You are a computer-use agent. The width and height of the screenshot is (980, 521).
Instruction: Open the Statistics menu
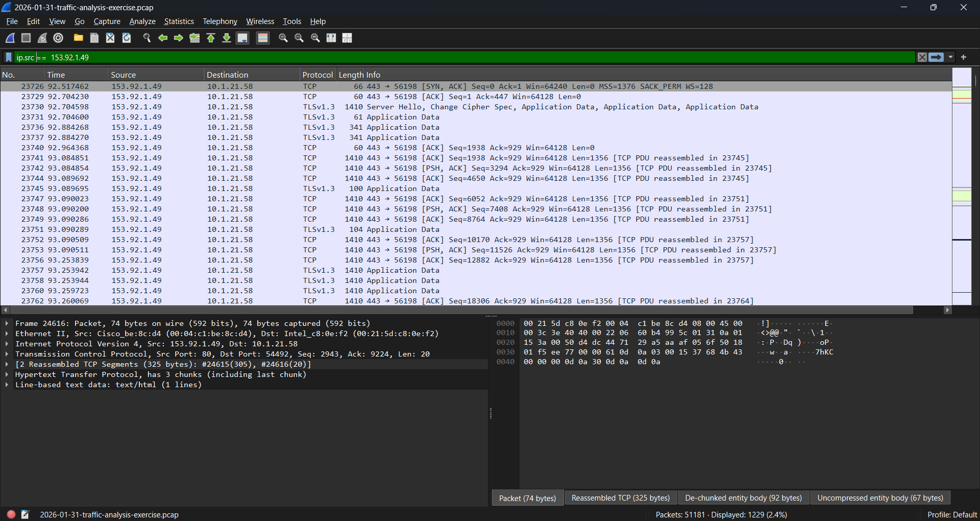(179, 21)
